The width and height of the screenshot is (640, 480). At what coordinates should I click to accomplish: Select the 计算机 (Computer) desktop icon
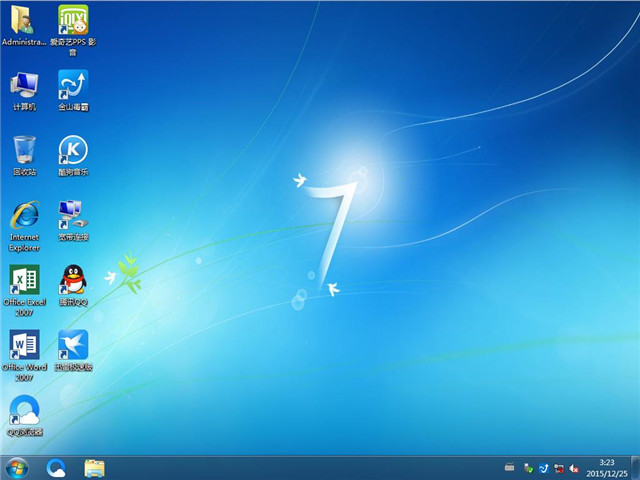(24, 91)
